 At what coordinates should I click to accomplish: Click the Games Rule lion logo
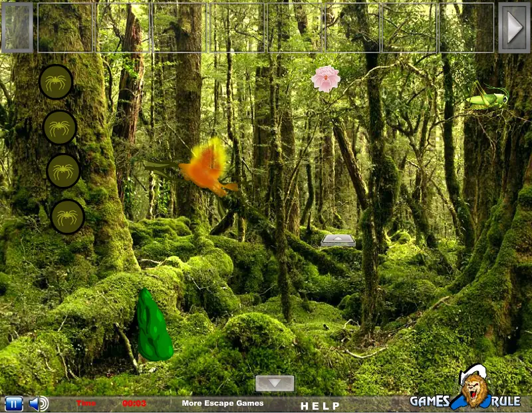pyautogui.click(x=465, y=387)
